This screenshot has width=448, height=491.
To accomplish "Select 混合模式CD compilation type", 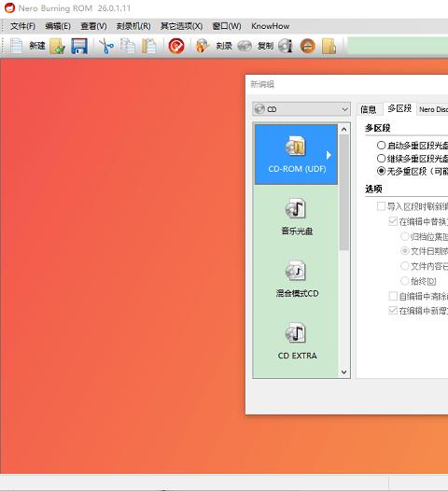I will 296,278.
